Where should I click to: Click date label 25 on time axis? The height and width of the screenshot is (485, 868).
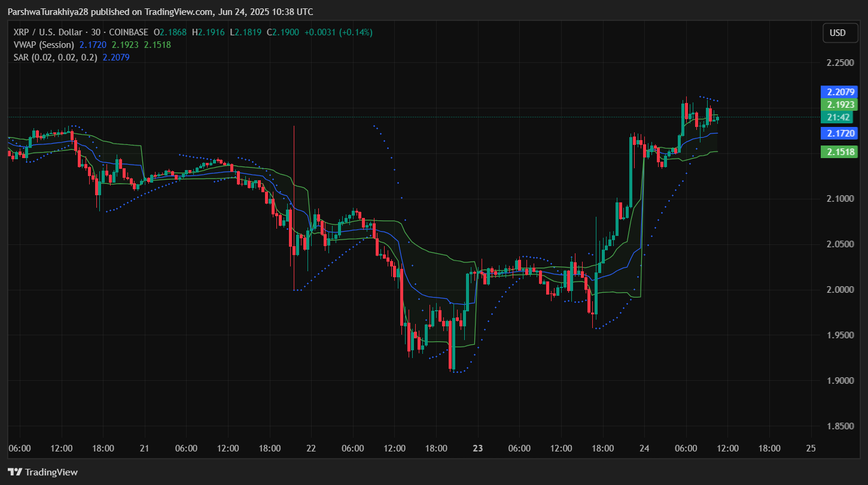(x=811, y=448)
